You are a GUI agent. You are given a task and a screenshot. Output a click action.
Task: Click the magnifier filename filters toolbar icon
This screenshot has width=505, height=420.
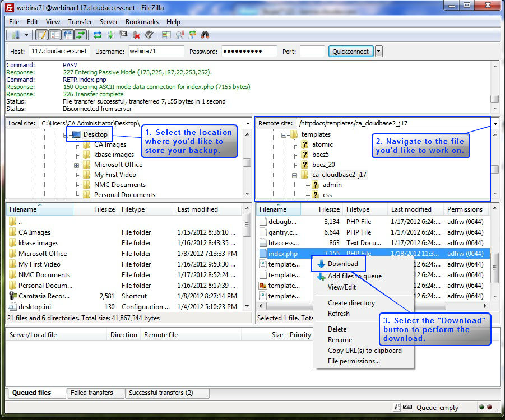tap(179, 35)
